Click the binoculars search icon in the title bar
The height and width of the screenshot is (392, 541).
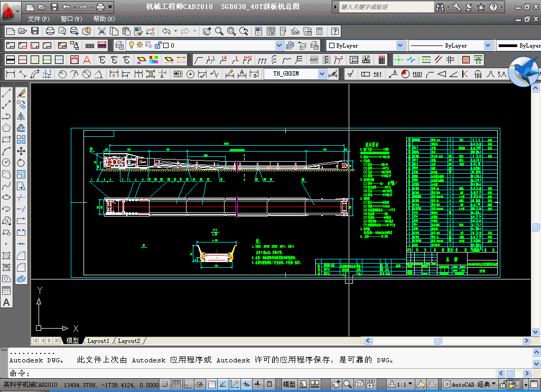click(440, 7)
